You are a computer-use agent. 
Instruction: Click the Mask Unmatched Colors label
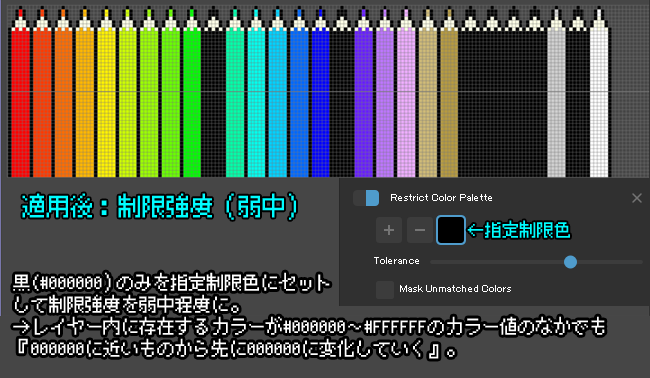[x=455, y=289]
